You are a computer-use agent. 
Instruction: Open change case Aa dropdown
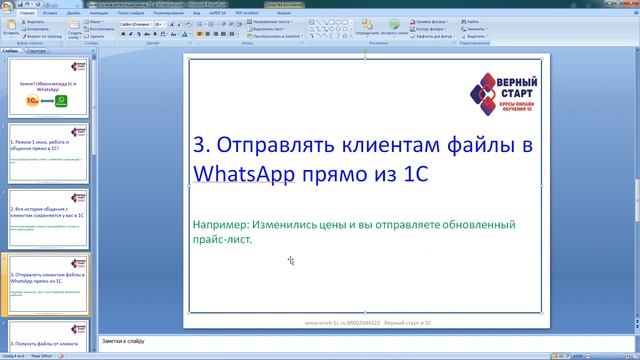coord(174,34)
